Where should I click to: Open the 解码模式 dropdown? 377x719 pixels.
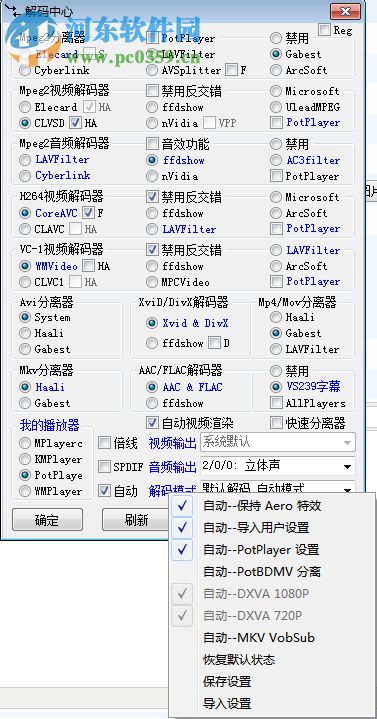tap(278, 487)
